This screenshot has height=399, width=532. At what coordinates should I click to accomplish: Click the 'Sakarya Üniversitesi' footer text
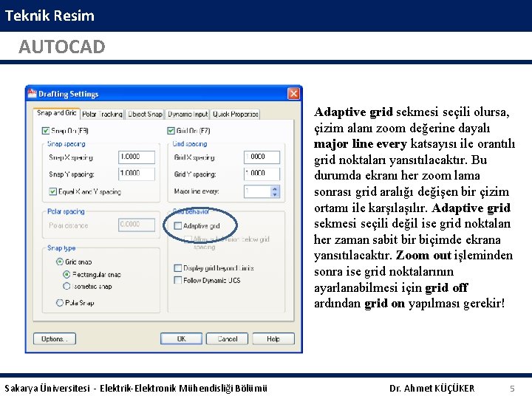click(47, 388)
